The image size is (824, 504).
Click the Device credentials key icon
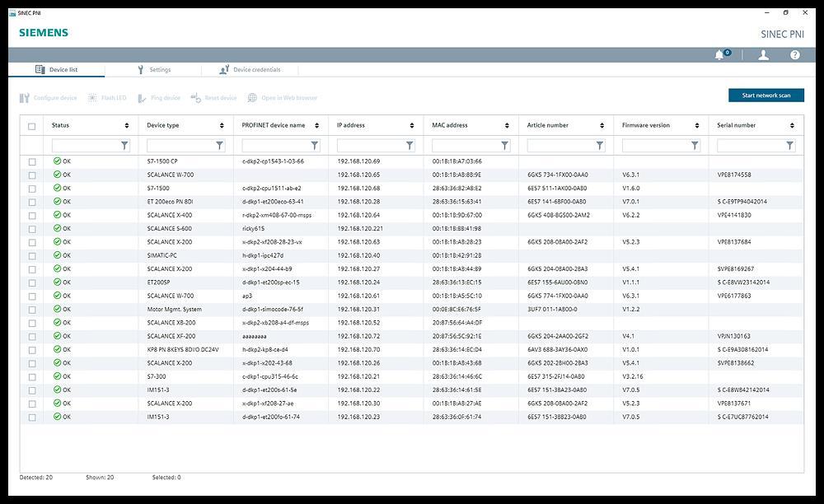pyautogui.click(x=224, y=69)
